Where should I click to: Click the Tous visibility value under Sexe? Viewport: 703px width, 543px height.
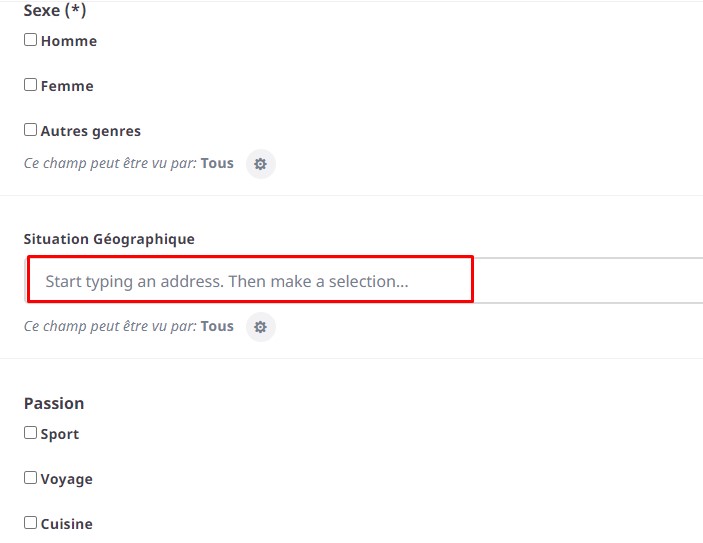(217, 163)
